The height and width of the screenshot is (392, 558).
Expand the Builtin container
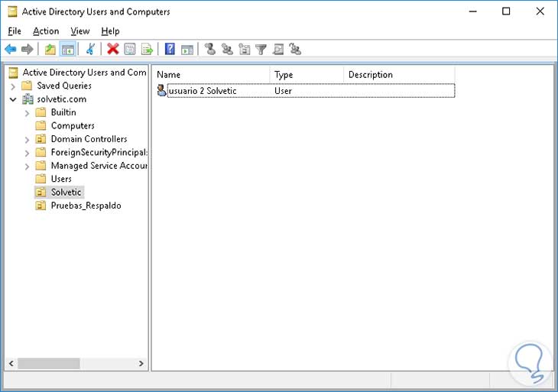[x=27, y=113]
